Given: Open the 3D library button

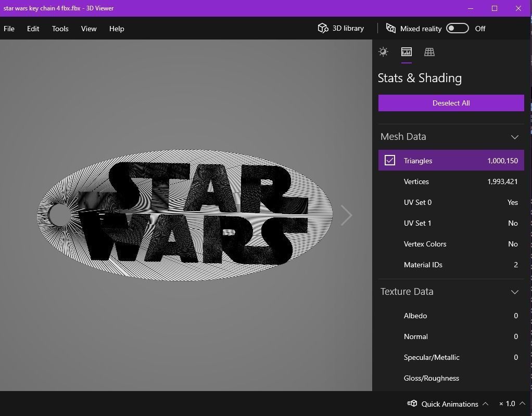Looking at the screenshot, I should [x=340, y=28].
